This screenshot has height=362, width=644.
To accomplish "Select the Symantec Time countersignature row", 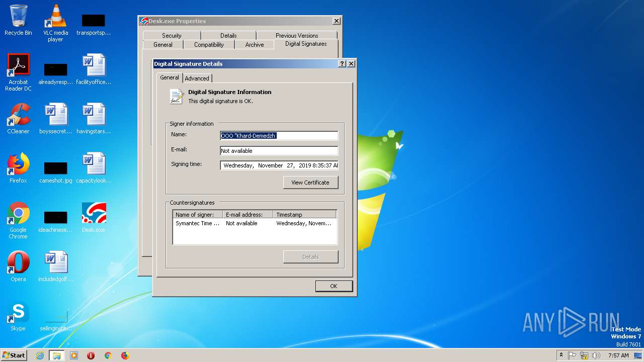I will [255, 223].
